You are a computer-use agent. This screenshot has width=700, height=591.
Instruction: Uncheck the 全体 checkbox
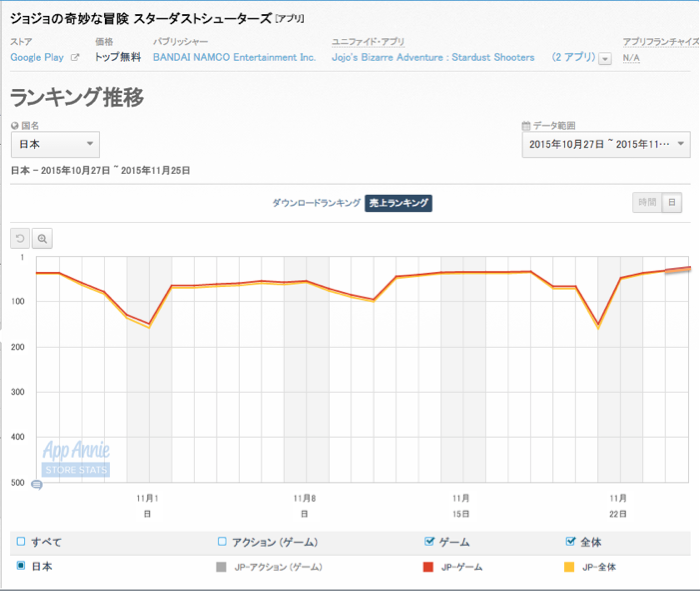[x=570, y=541]
